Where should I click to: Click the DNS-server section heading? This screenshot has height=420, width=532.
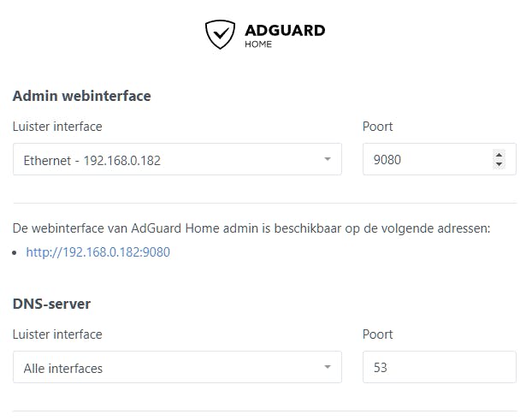(x=51, y=304)
